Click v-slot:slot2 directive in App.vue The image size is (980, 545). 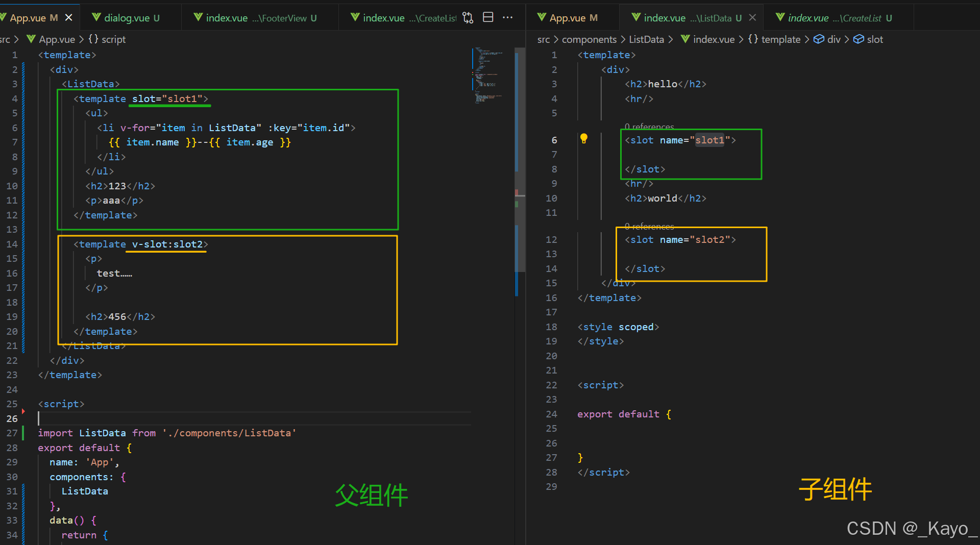[x=167, y=244]
